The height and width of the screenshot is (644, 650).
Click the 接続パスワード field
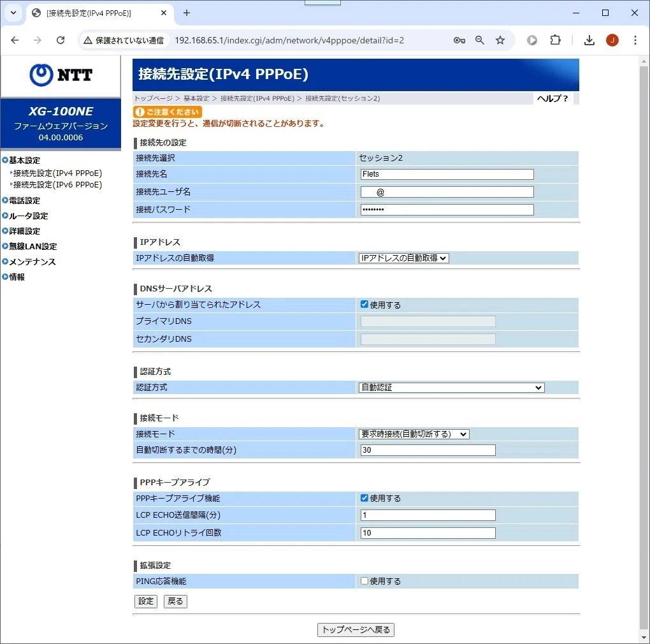coord(447,210)
